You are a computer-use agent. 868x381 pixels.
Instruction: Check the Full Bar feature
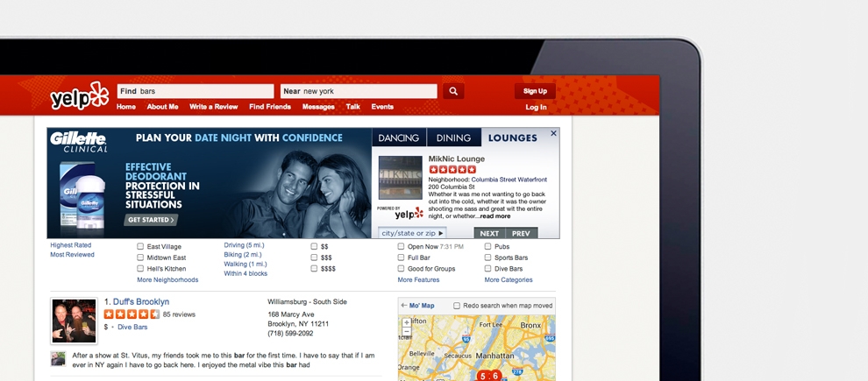[401, 258]
